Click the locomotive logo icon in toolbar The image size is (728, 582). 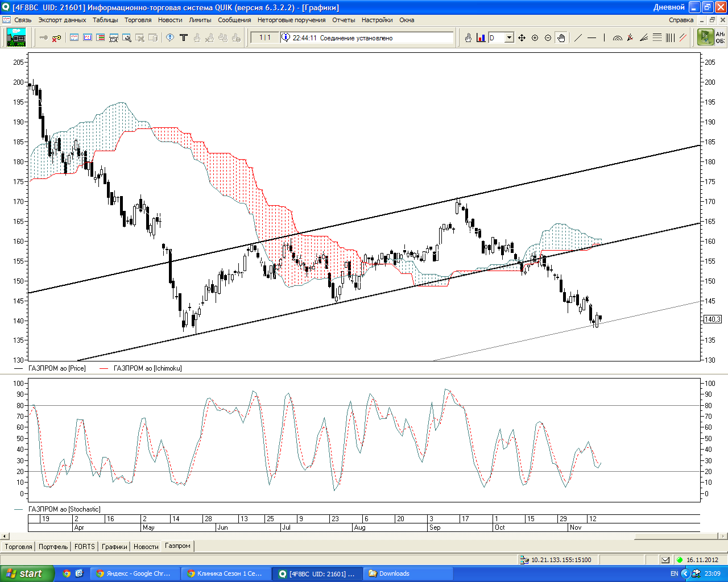click(16, 38)
